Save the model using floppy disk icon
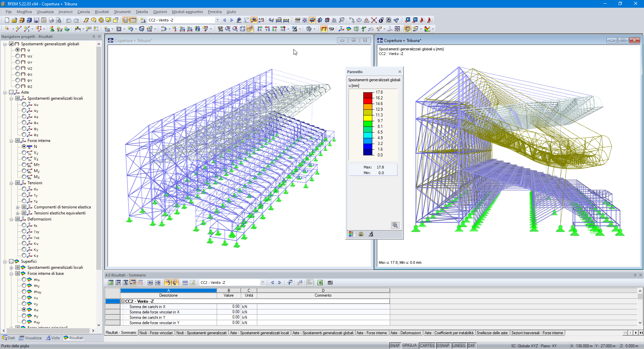 point(37,20)
